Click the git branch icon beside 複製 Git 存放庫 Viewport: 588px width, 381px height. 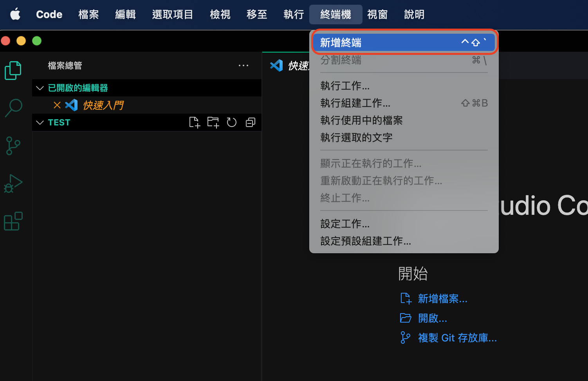(406, 337)
